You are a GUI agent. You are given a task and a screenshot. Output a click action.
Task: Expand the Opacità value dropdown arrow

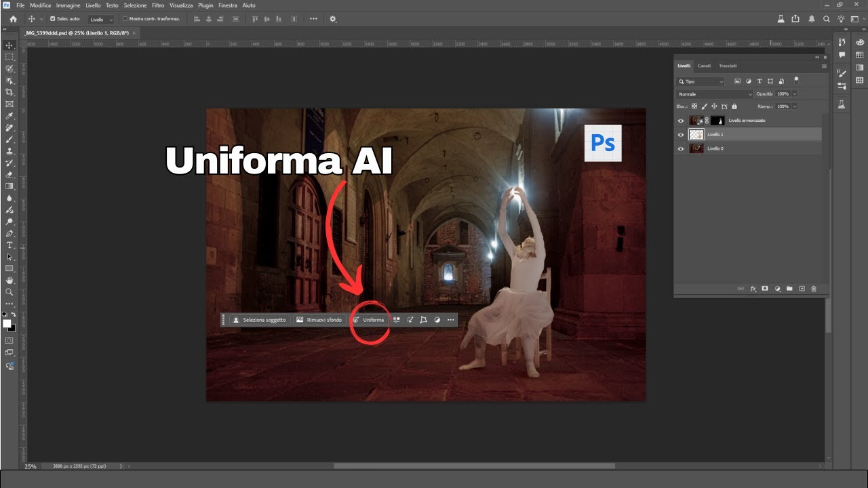pyautogui.click(x=795, y=94)
